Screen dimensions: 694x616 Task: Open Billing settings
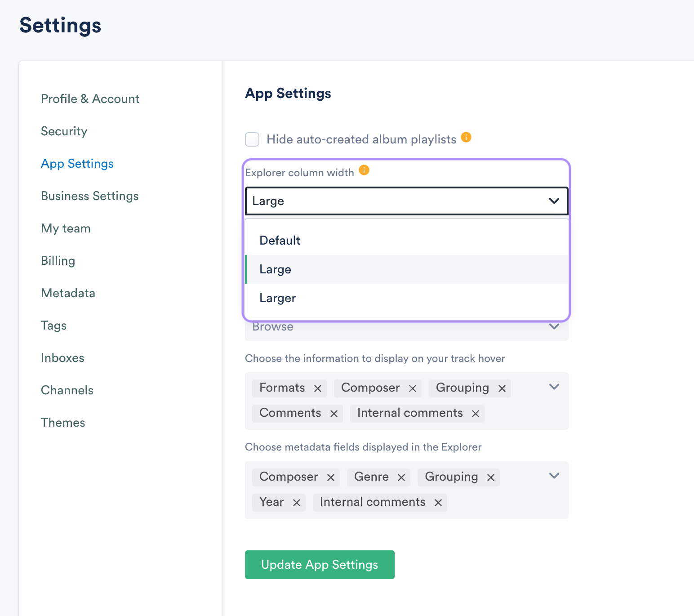[58, 261]
